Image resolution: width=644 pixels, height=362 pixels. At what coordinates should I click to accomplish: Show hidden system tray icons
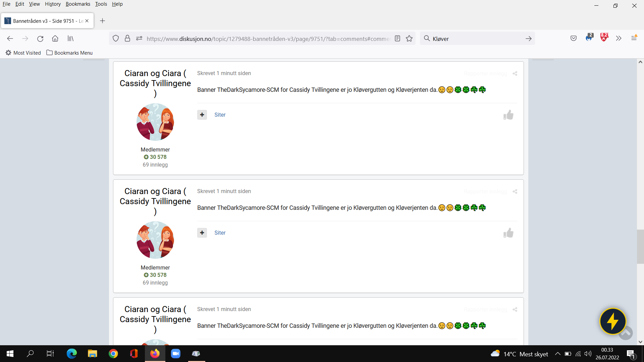coord(557,354)
